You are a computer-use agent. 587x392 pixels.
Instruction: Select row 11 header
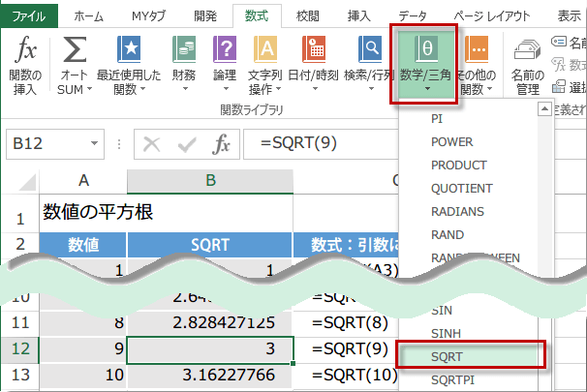coord(19,323)
